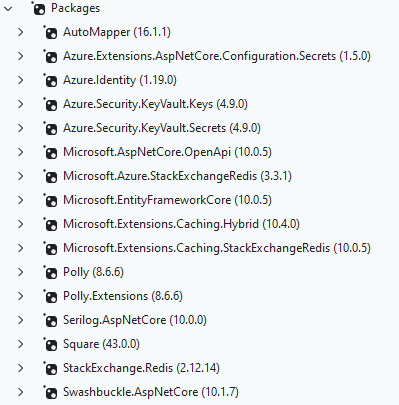Expand Microsoft.Extensions.Caching.StackExchangeRedis node
Screen dimensions: 399x405
point(21,248)
